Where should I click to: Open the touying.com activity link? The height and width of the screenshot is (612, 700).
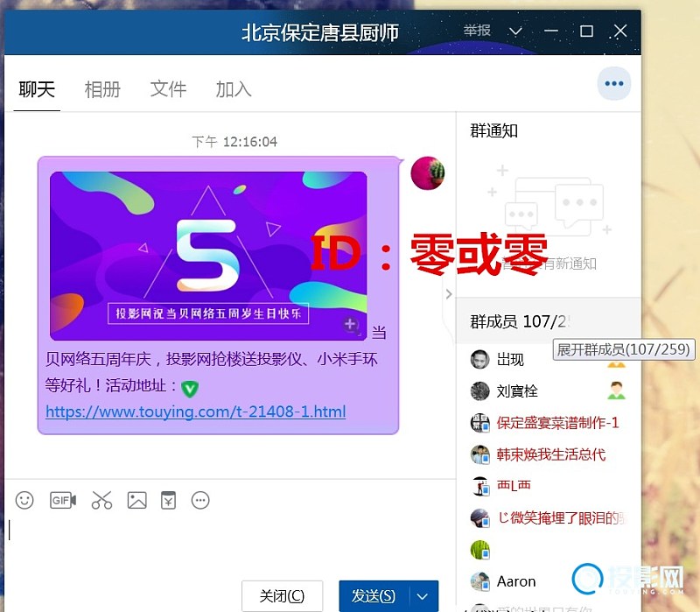click(195, 412)
